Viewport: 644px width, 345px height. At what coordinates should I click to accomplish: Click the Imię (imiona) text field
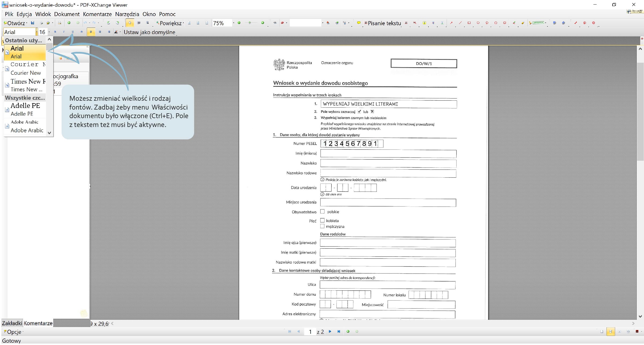coord(388,154)
